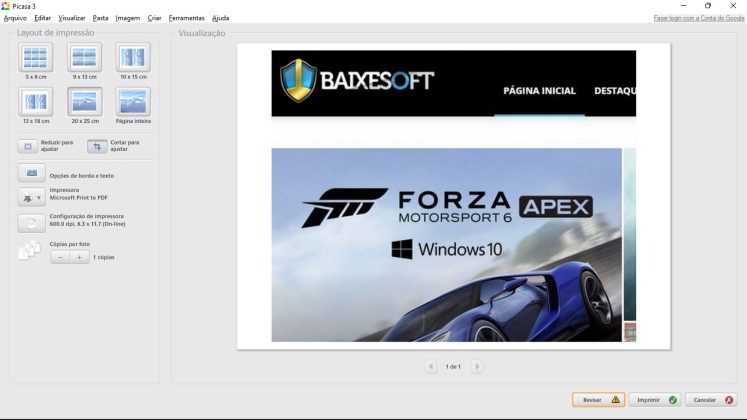Click the Picasa 3 title bar icon
This screenshot has width=747, height=420.
(5, 6)
